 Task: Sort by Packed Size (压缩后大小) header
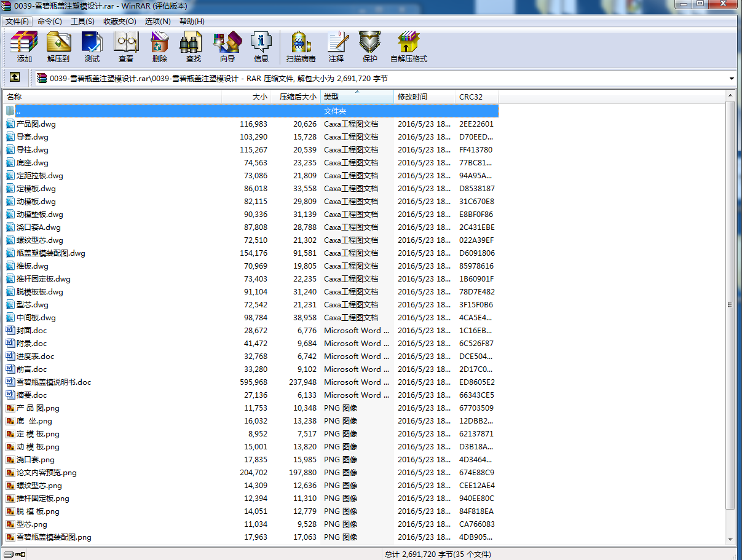click(296, 97)
